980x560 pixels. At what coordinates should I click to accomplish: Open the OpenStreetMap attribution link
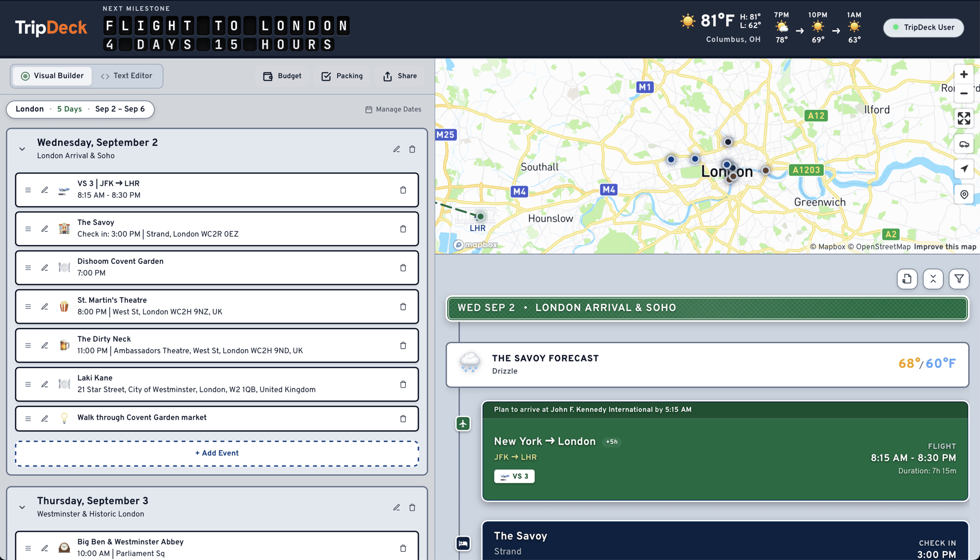(x=879, y=247)
